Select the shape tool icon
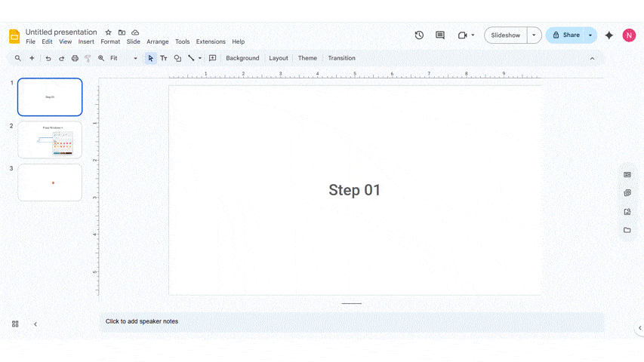 [177, 58]
